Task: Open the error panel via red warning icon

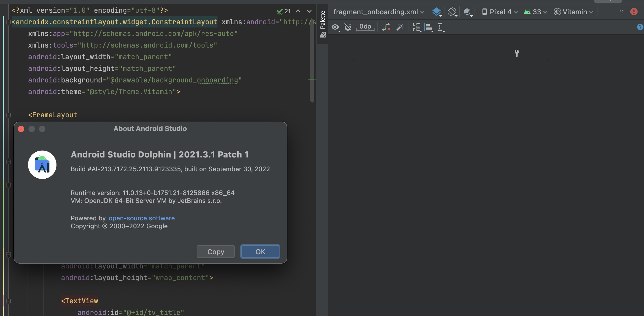Action: 634,11
